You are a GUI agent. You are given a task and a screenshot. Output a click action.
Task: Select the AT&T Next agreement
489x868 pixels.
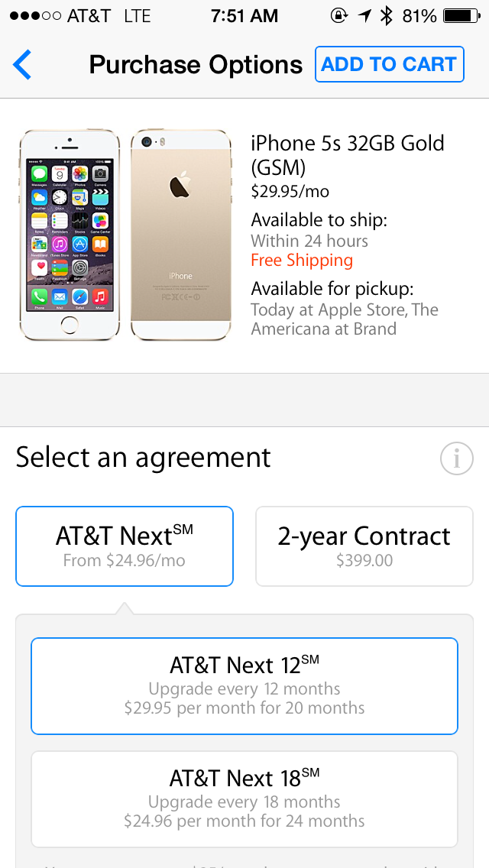click(x=125, y=546)
